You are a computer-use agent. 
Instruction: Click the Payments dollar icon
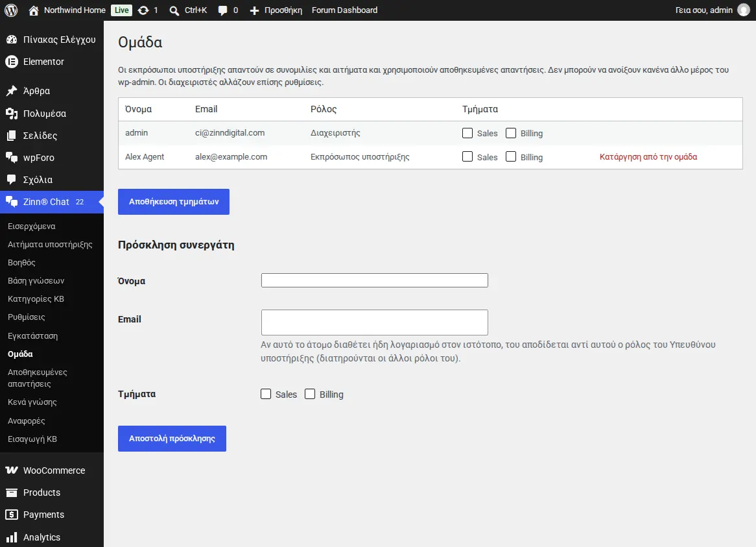tap(12, 515)
